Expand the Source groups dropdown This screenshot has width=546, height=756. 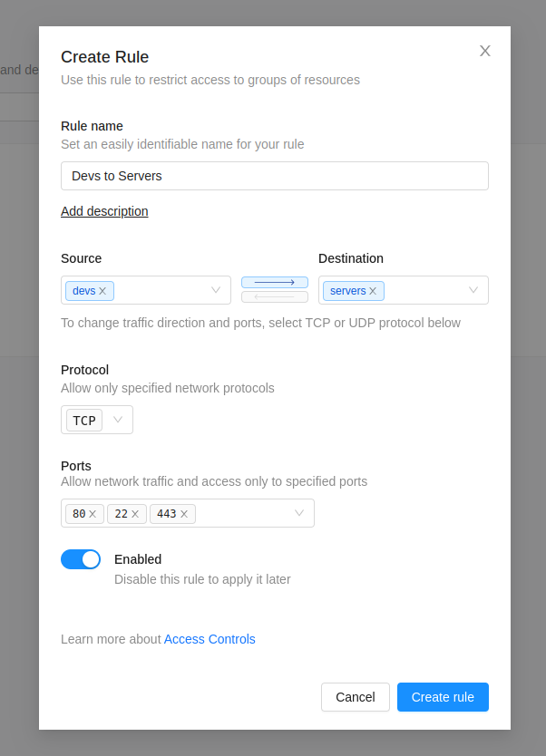(x=216, y=290)
